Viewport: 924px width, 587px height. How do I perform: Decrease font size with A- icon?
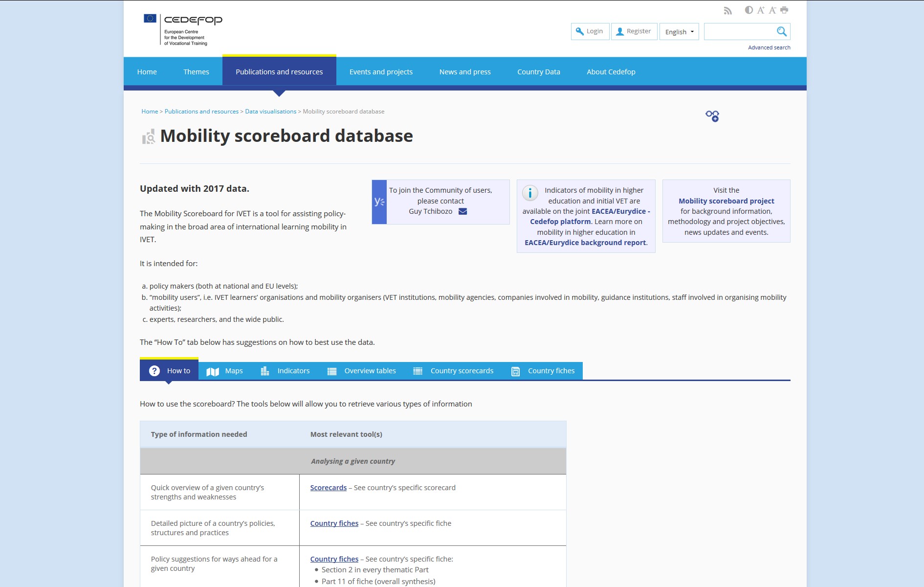772,10
